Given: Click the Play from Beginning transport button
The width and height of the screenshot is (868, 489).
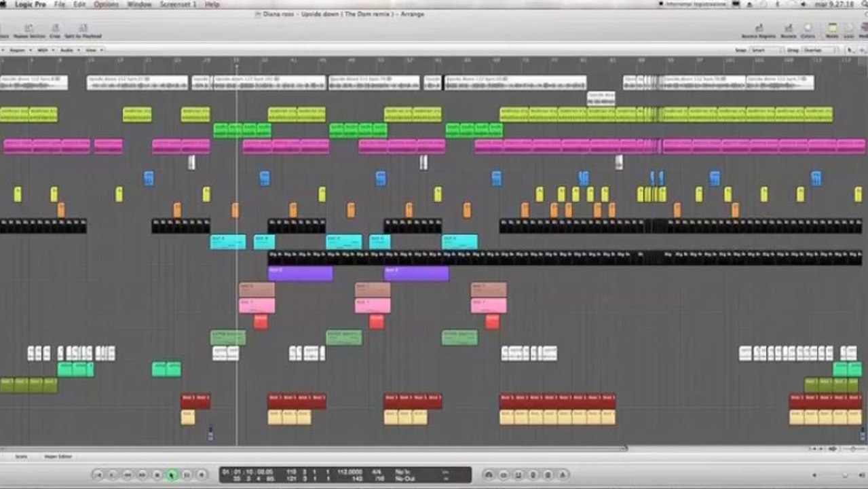Looking at the screenshot, I should tap(113, 475).
